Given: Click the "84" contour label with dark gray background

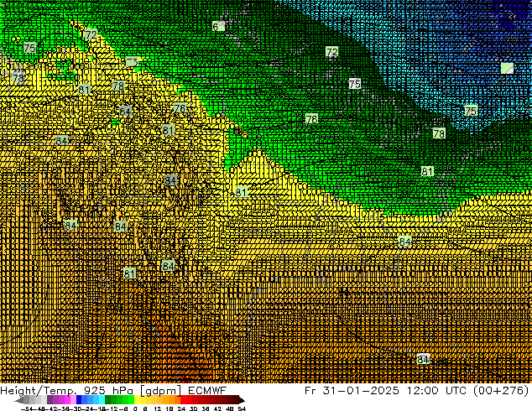Looking at the screenshot, I should (170, 180).
